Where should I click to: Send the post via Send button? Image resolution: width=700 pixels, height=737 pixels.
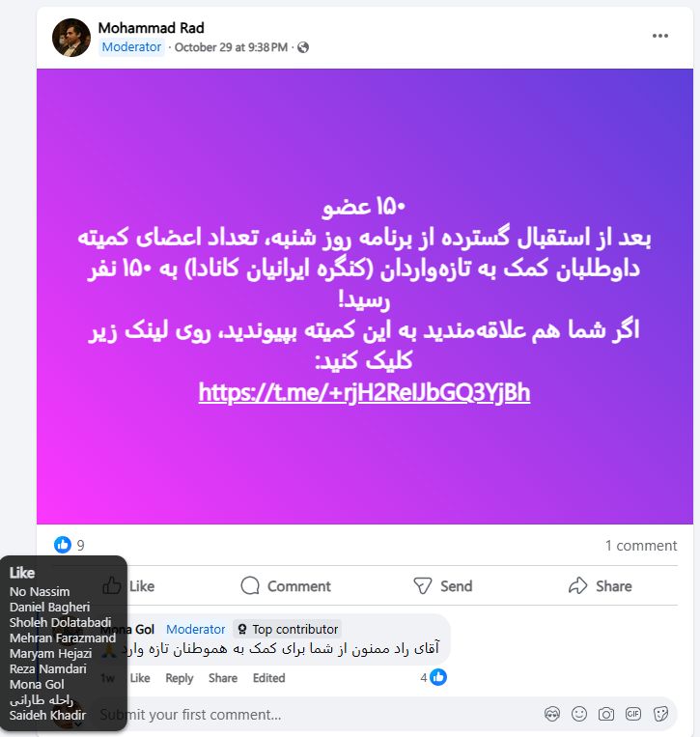pos(443,586)
